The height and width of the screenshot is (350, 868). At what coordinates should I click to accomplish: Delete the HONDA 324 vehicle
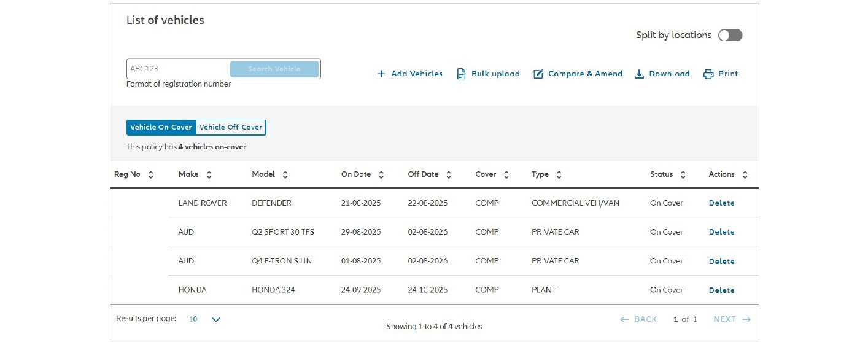click(x=721, y=290)
